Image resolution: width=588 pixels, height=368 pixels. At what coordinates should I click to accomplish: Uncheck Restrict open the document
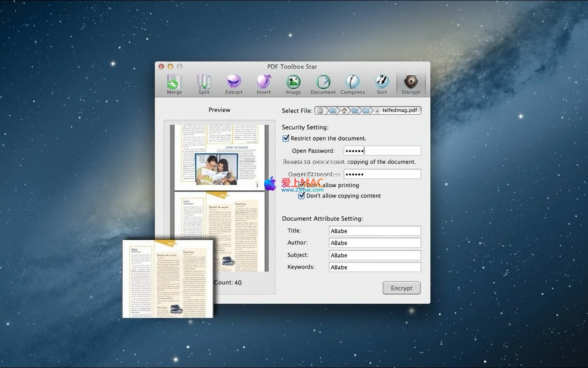[286, 138]
